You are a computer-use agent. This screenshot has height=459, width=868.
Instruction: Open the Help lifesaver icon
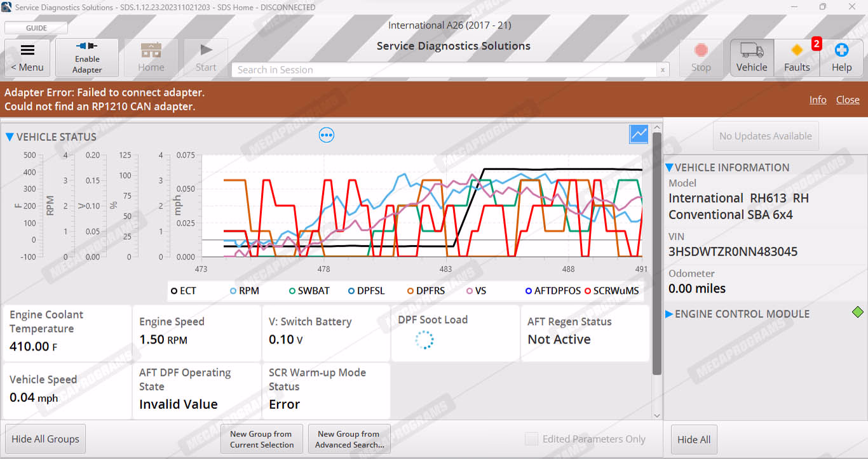coord(842,58)
